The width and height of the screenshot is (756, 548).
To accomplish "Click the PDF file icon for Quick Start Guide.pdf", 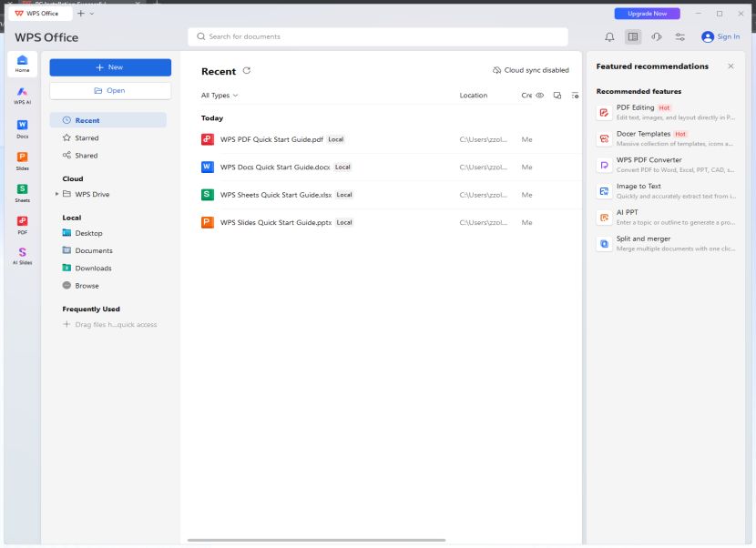I will [208, 139].
